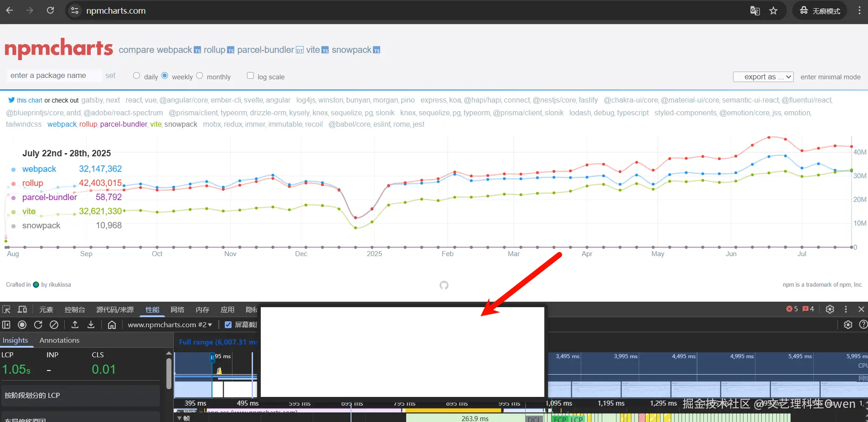This screenshot has height=422, width=868.
Task: Reload the npmcharts page
Action: click(x=50, y=10)
